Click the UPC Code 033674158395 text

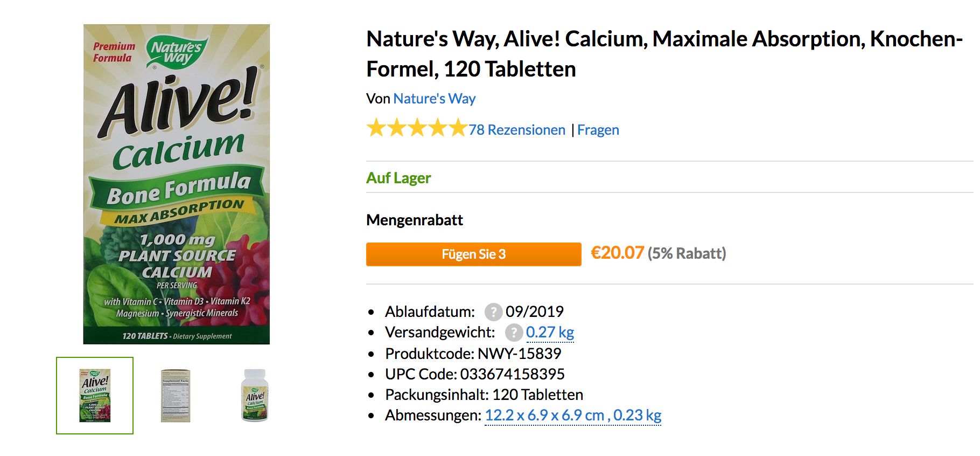[x=474, y=374]
